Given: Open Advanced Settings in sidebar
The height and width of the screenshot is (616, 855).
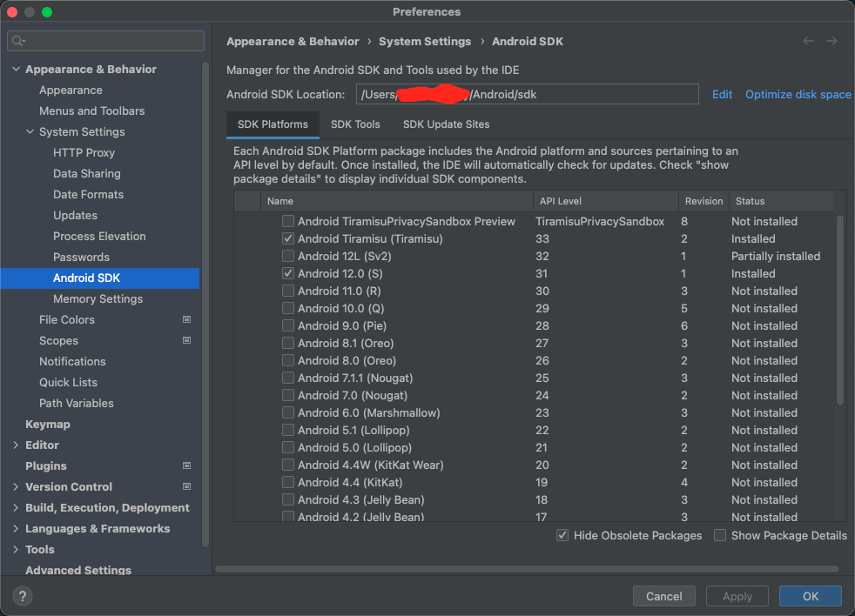Looking at the screenshot, I should [x=78, y=570].
